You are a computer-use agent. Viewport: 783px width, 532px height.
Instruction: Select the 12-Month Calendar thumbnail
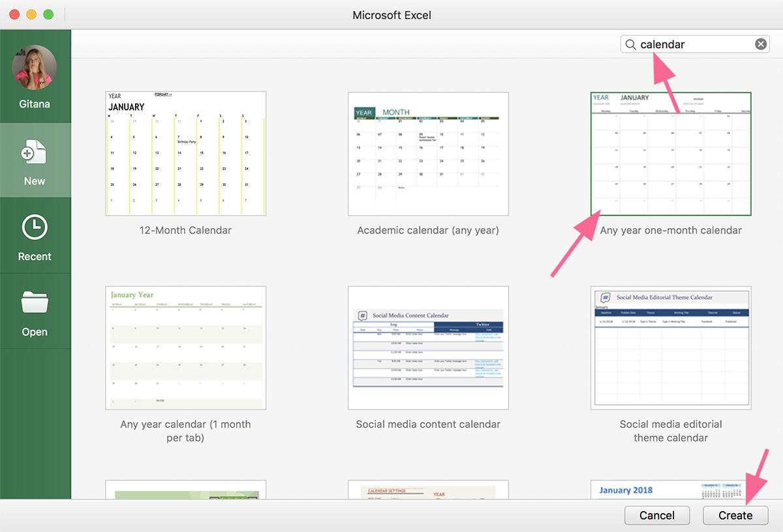click(185, 153)
